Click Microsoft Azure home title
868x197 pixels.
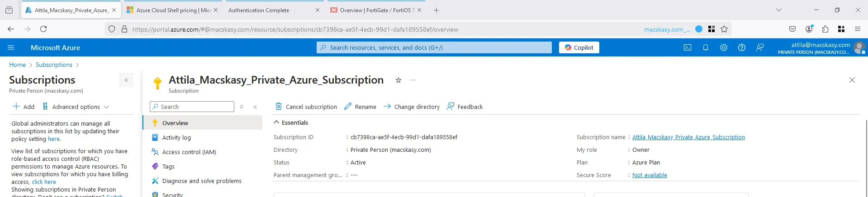(x=55, y=47)
